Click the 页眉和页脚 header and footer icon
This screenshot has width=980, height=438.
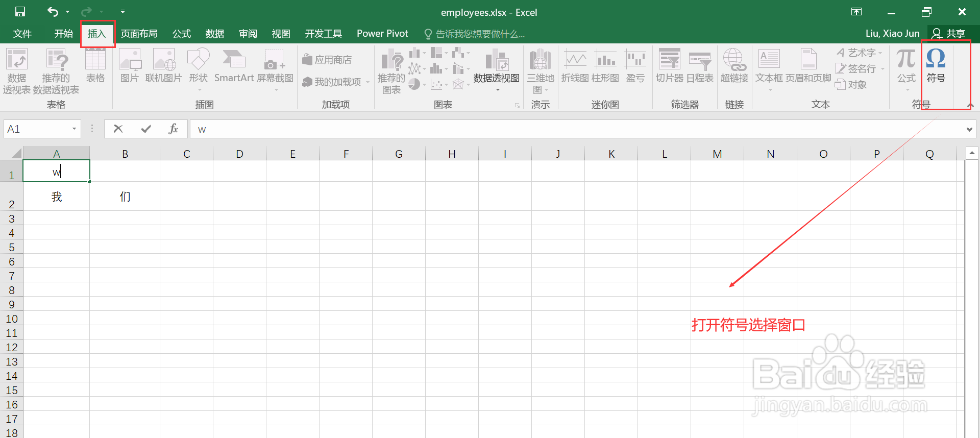(808, 65)
